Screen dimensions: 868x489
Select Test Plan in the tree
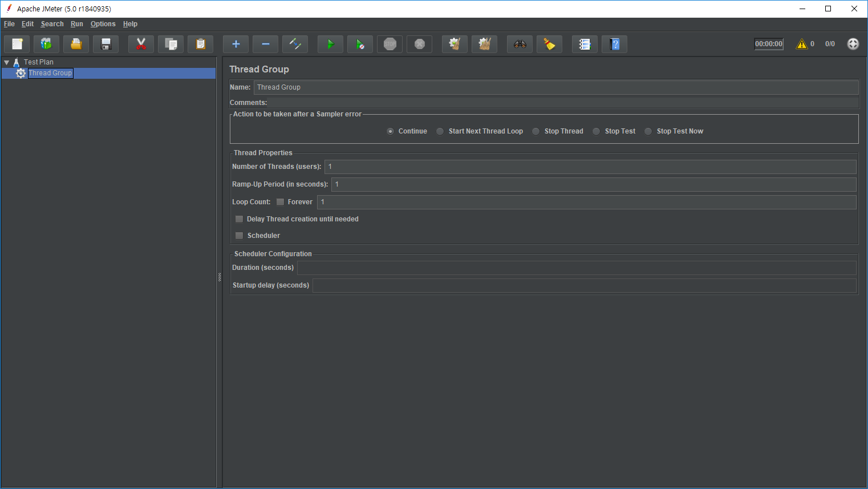(x=39, y=62)
